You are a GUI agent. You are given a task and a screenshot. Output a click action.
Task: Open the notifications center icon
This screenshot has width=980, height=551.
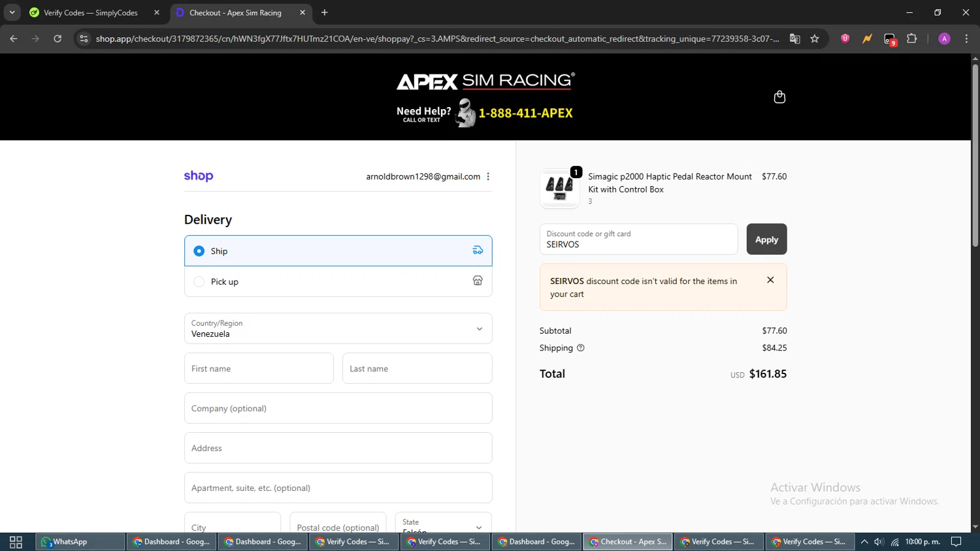coord(956,542)
